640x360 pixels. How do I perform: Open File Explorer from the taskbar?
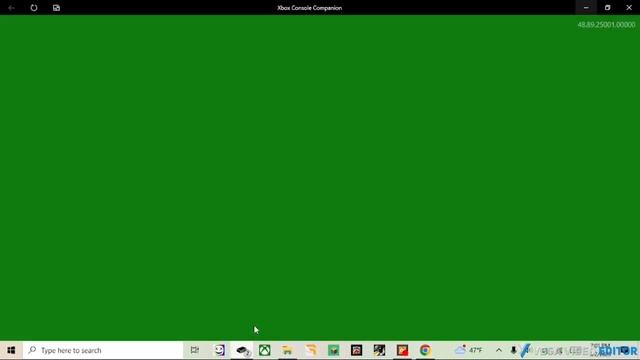(x=287, y=350)
